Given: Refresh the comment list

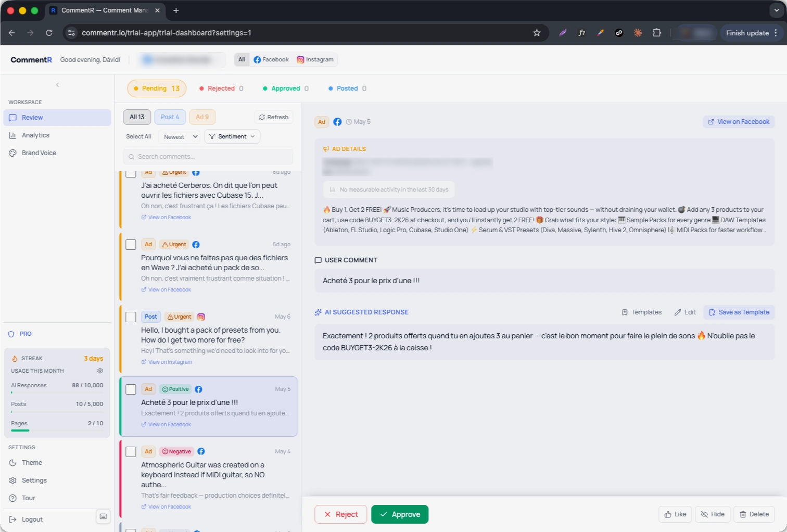Looking at the screenshot, I should coord(274,117).
